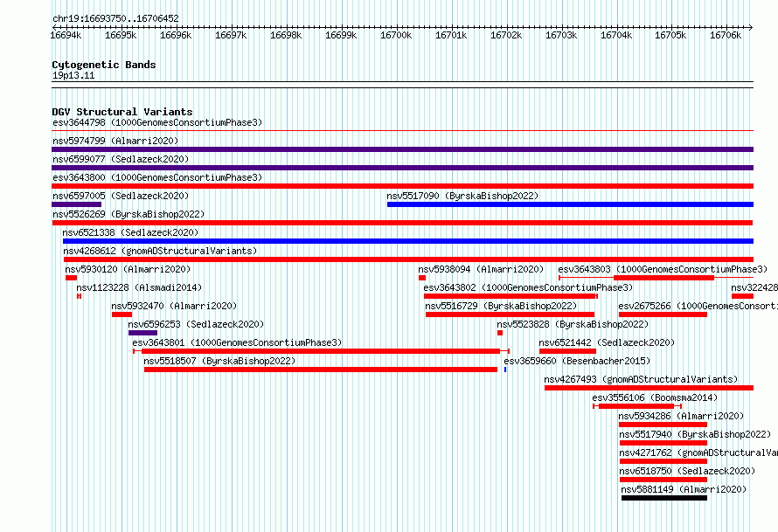Open nsv5517090 ByrskaBishop2022 label

[x=462, y=196]
